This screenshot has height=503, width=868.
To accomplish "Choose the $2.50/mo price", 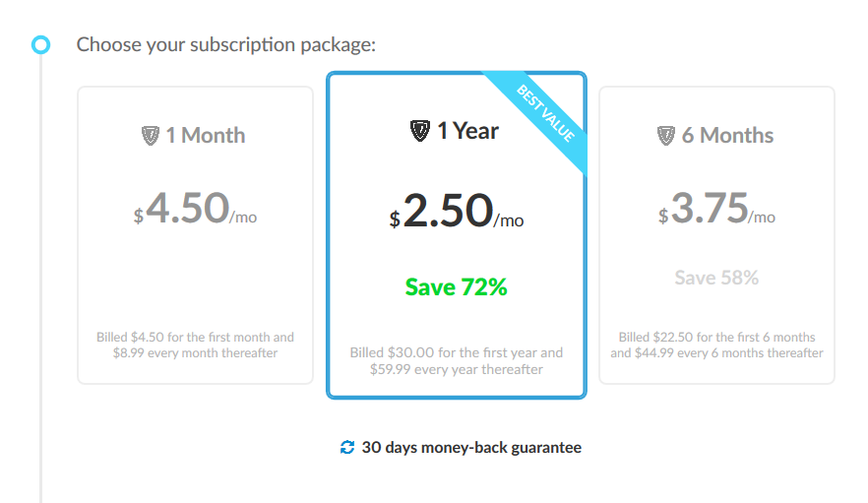I will tap(456, 212).
